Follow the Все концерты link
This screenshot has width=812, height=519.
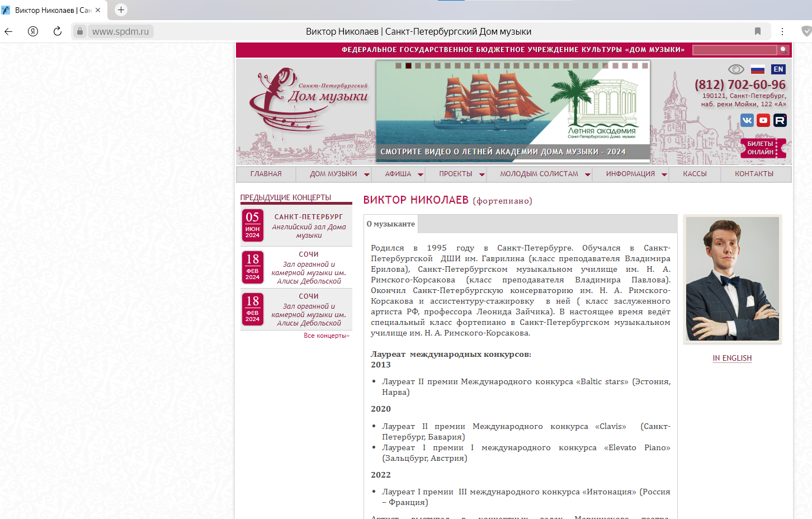327,334
